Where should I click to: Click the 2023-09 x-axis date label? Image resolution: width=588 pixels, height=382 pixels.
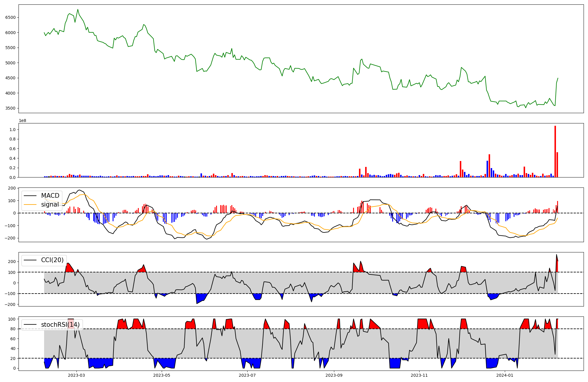coord(334,375)
